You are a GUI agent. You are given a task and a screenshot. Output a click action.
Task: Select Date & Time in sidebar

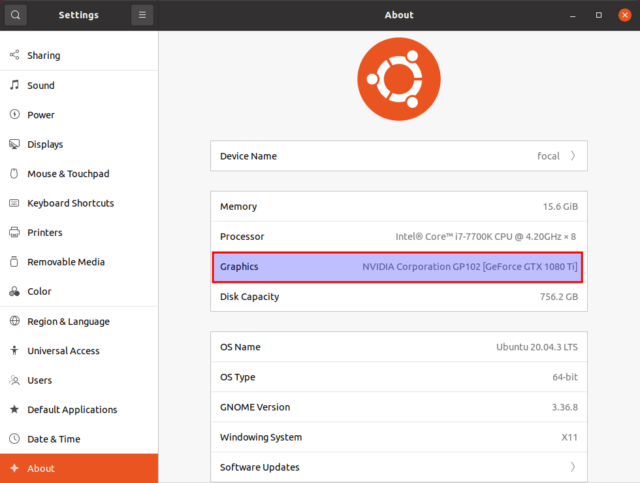[x=54, y=439]
